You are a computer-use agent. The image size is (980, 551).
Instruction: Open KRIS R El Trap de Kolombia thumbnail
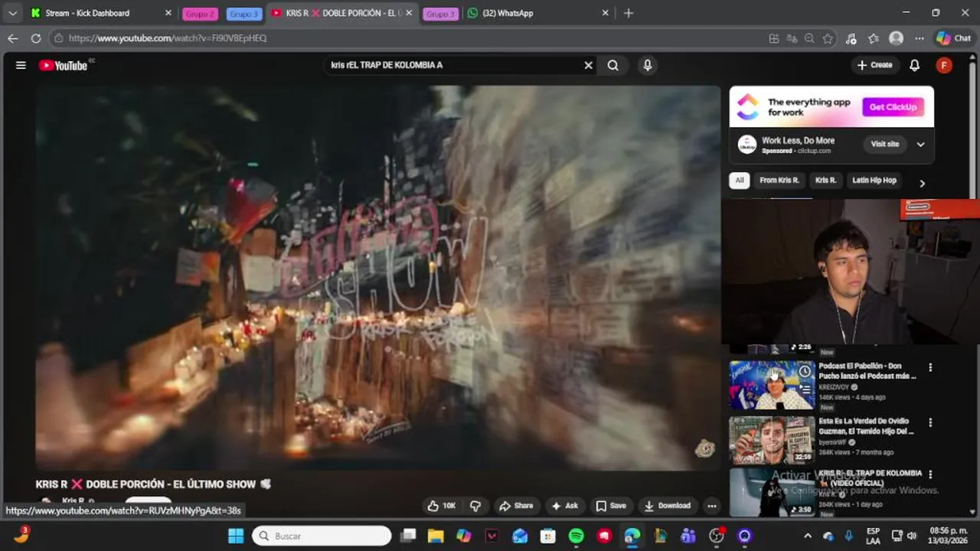pyautogui.click(x=772, y=492)
